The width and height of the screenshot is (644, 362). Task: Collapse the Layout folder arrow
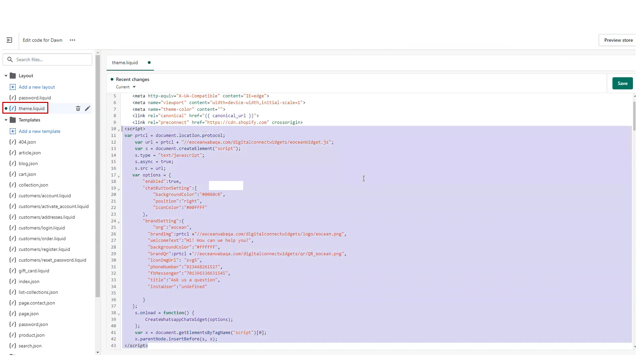(6, 76)
